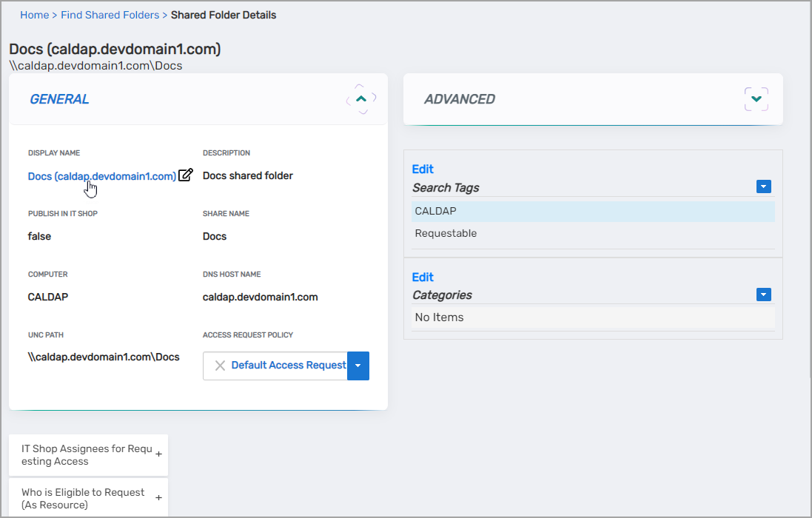Image resolution: width=812 pixels, height=518 pixels.
Task: Go to Home in the breadcrumb
Action: [x=34, y=15]
